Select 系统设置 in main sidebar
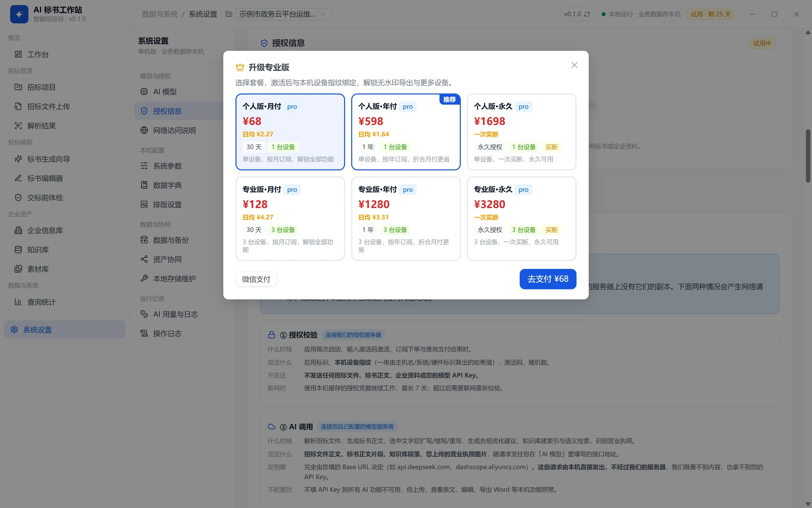Screen dimensions: 812x508 point(65,330)
